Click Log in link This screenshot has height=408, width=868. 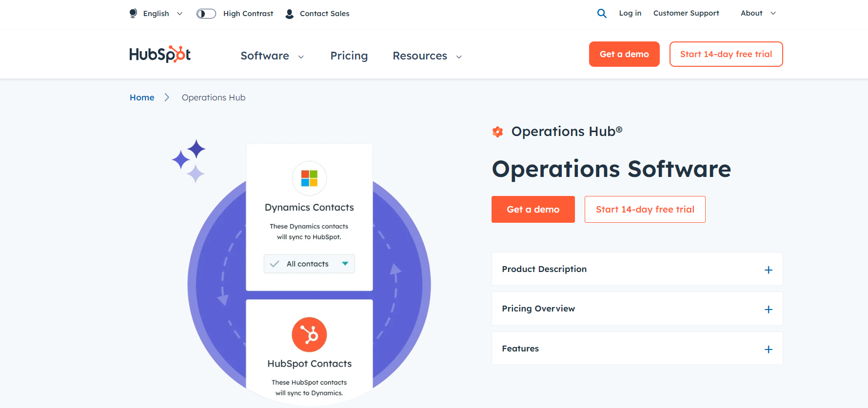[630, 13]
